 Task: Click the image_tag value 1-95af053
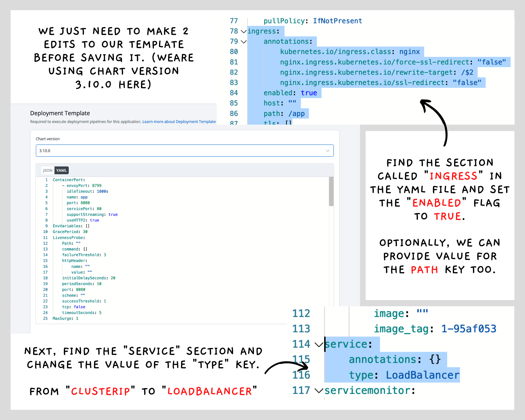pyautogui.click(x=469, y=329)
